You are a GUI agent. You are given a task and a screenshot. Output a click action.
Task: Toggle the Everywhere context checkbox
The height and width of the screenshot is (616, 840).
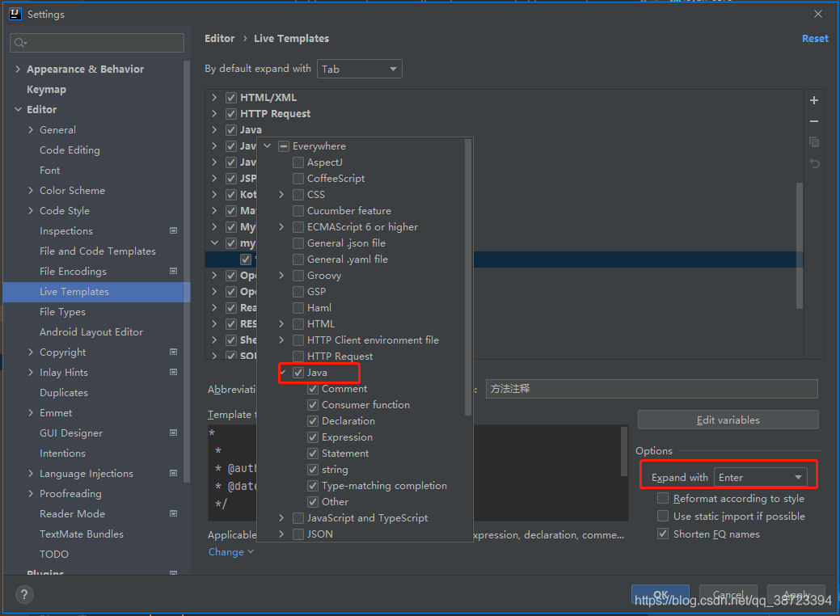coord(284,146)
